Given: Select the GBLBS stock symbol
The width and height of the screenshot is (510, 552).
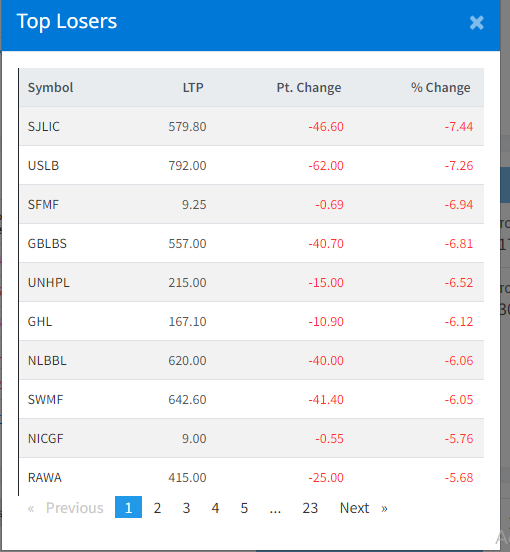Looking at the screenshot, I should tap(47, 244).
